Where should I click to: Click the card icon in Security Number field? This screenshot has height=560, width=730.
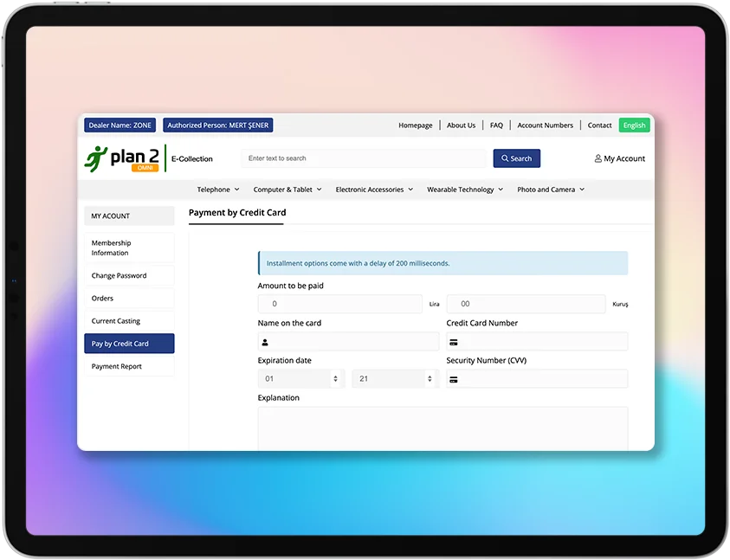454,379
